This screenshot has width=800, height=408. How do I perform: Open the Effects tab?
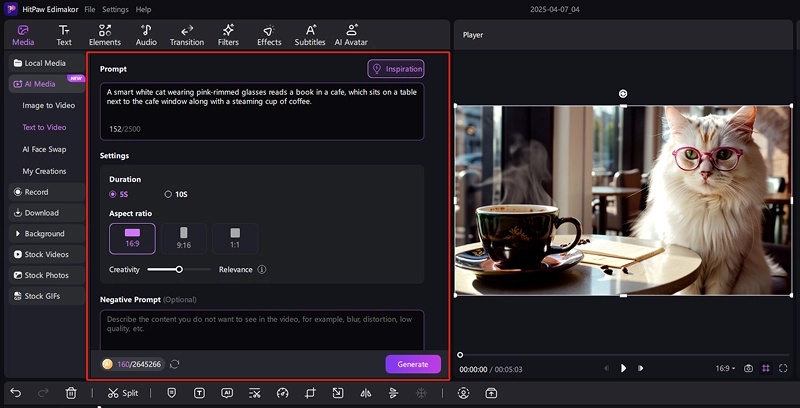[269, 35]
